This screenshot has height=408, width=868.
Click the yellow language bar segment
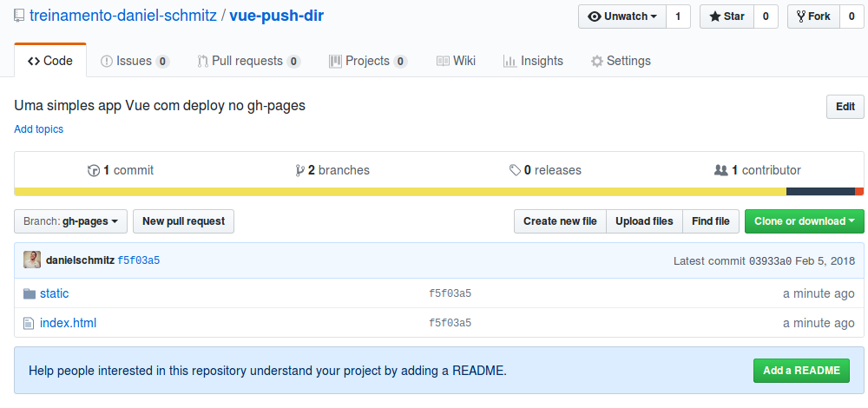[400, 192]
